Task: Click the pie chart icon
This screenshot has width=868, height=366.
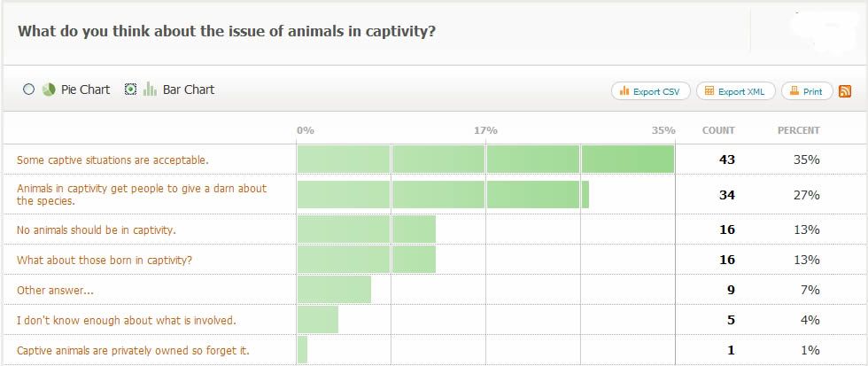Action: [48, 90]
